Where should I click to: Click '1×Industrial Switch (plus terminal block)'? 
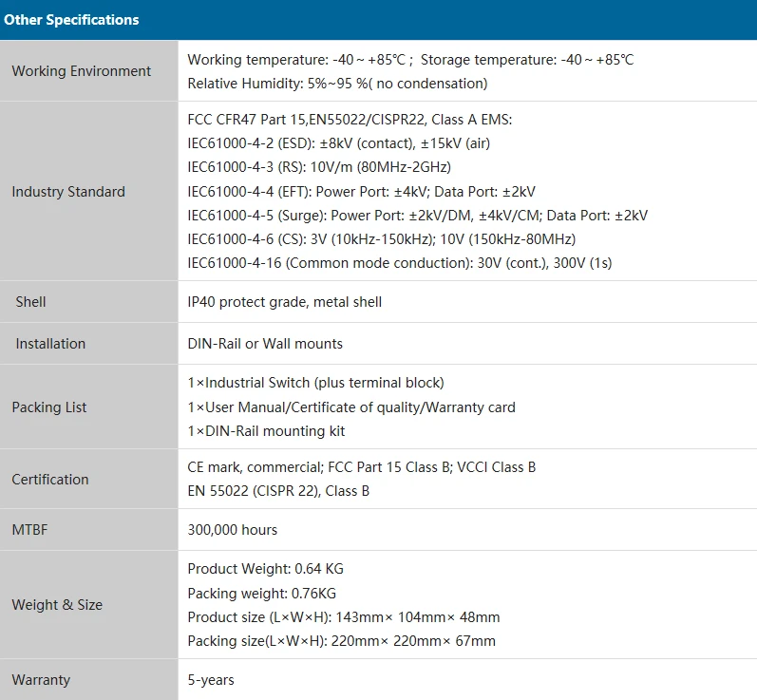click(315, 383)
